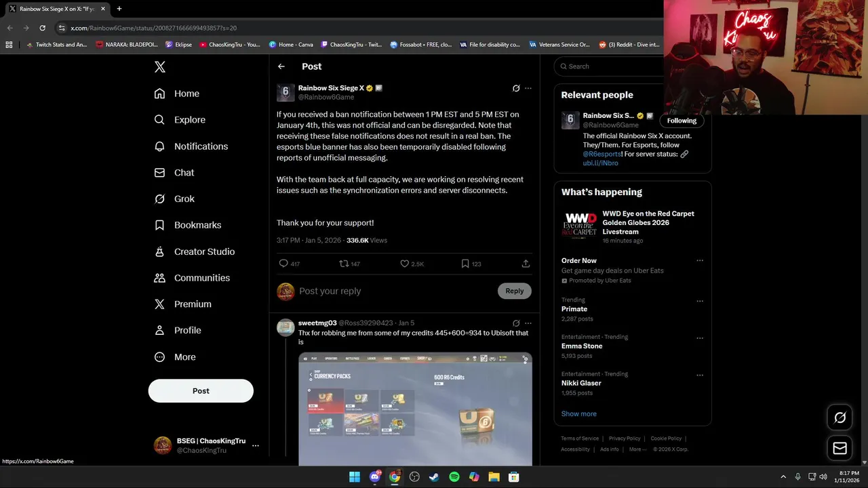Open Twitch Stats bookmark

tap(56, 45)
